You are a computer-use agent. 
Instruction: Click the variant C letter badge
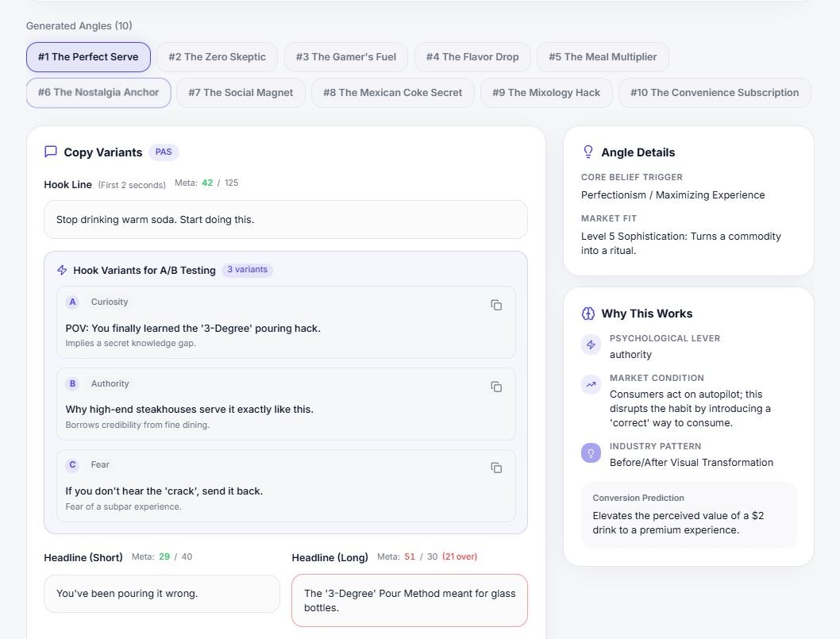coord(72,464)
